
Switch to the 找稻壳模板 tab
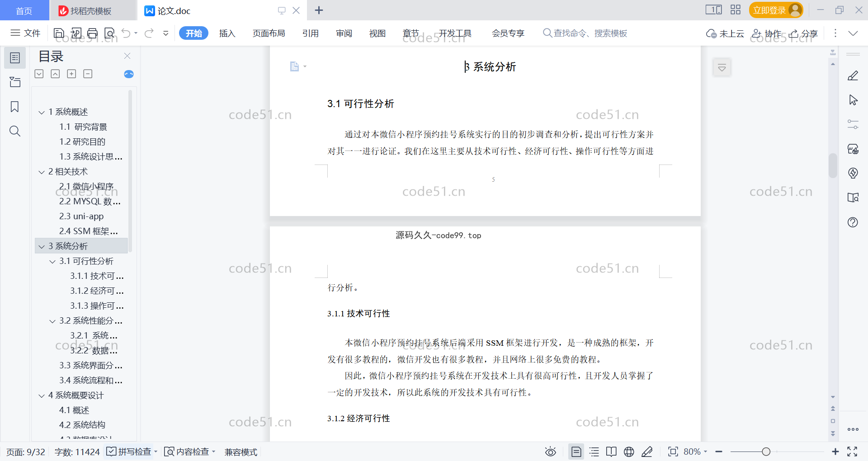[93, 10]
